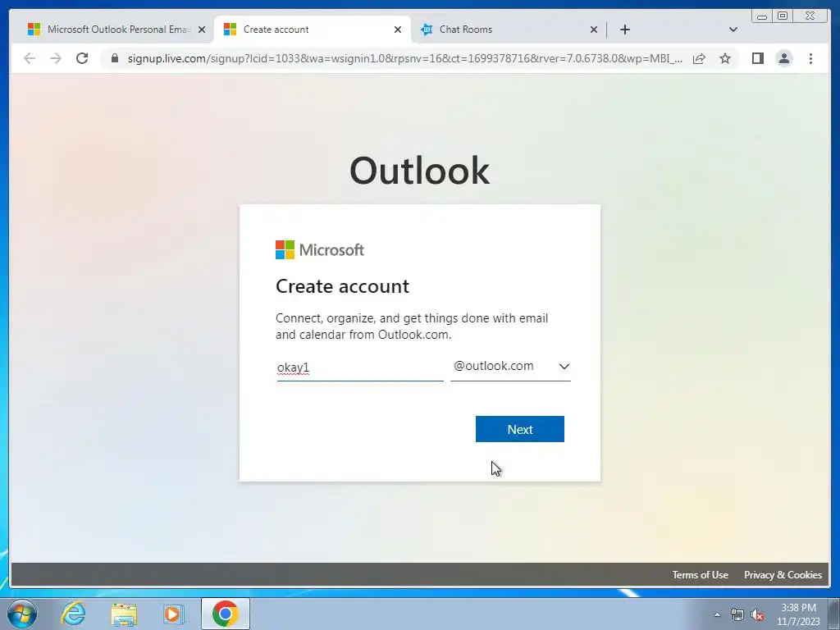Click the address bar URL

(x=405, y=58)
